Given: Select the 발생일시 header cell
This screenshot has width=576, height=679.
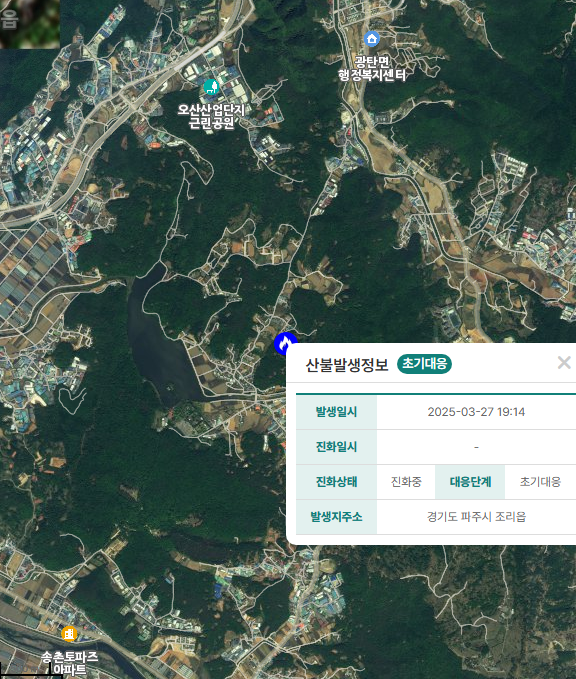Looking at the screenshot, I should click(337, 412).
